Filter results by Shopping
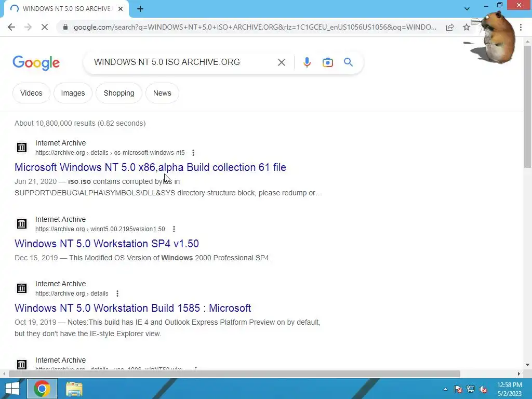The height and width of the screenshot is (399, 532). [x=119, y=93]
